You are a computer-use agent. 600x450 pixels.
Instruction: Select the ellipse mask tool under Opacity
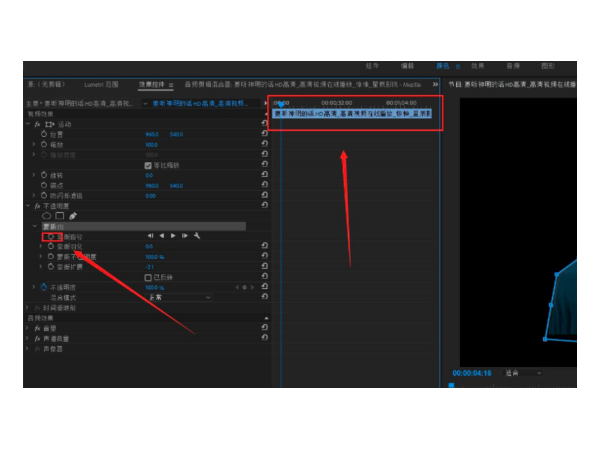click(x=46, y=215)
